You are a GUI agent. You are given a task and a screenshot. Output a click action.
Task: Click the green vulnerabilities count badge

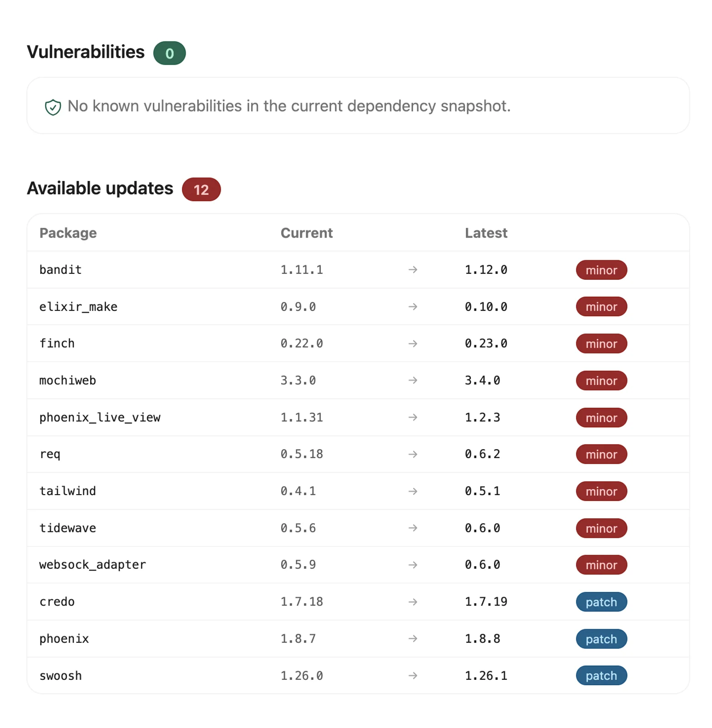click(169, 53)
